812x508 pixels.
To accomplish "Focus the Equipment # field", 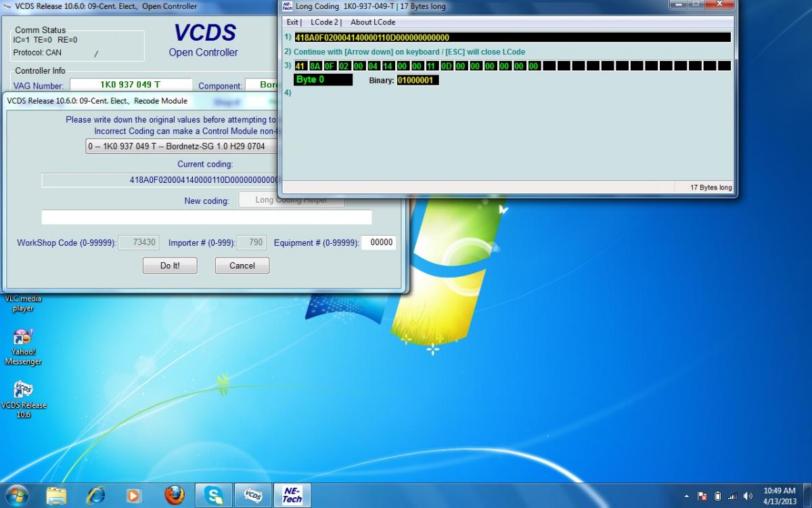I will pyautogui.click(x=378, y=242).
